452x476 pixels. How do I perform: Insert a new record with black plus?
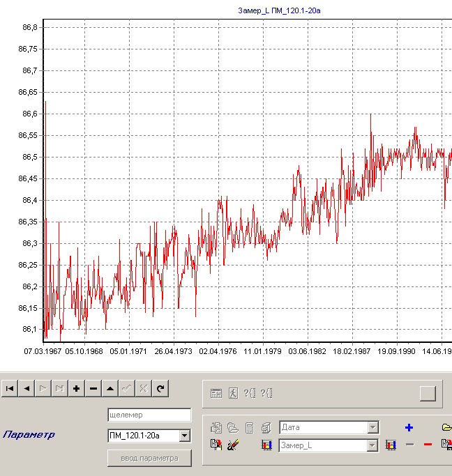pyautogui.click(x=77, y=388)
